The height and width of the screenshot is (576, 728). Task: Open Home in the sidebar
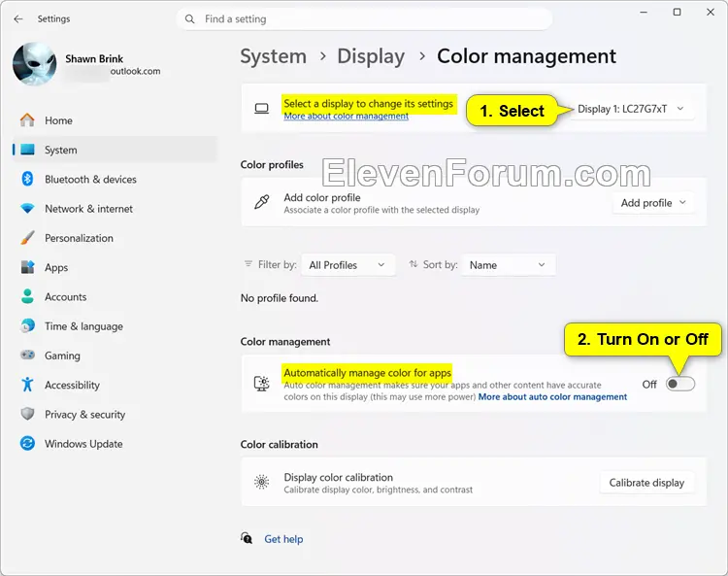[x=115, y=120]
